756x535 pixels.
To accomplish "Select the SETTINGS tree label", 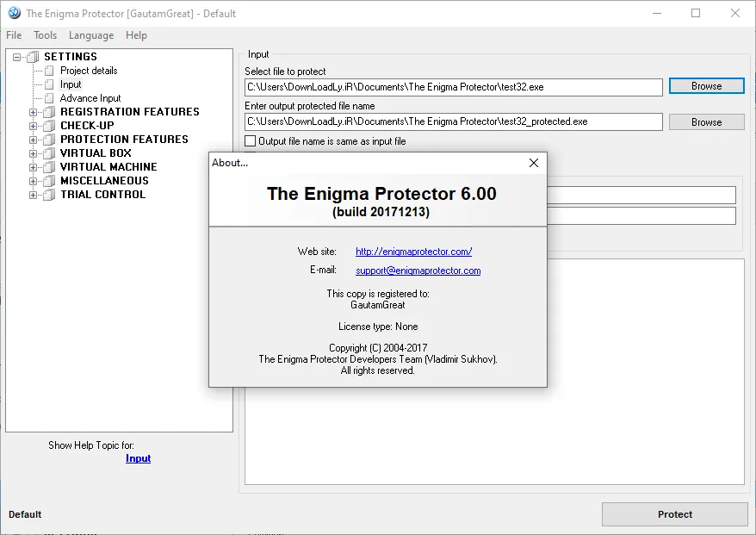I will click(71, 57).
